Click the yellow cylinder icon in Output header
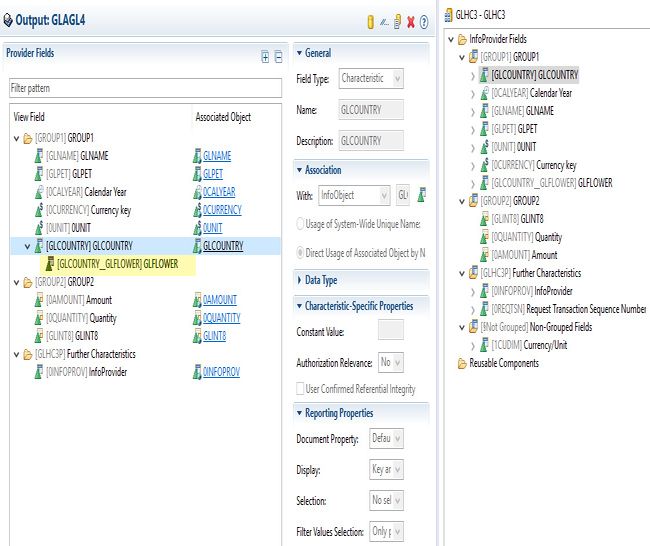Image resolution: width=650 pixels, height=546 pixels. pos(371,22)
